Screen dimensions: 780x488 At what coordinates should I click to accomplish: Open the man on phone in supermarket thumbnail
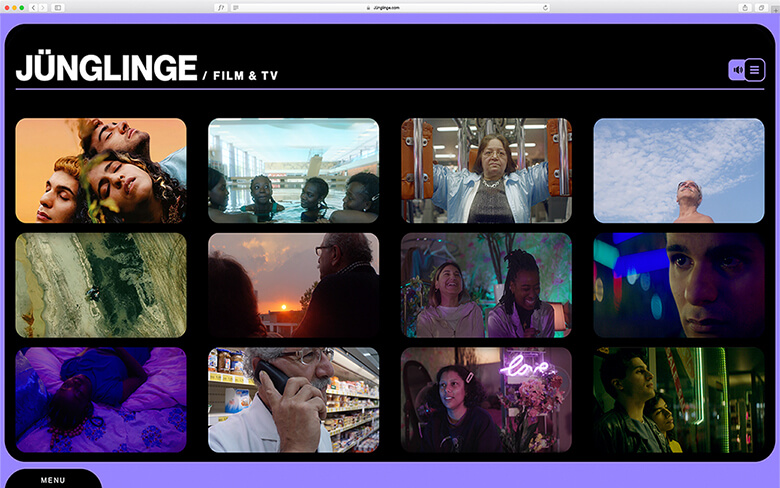point(293,399)
